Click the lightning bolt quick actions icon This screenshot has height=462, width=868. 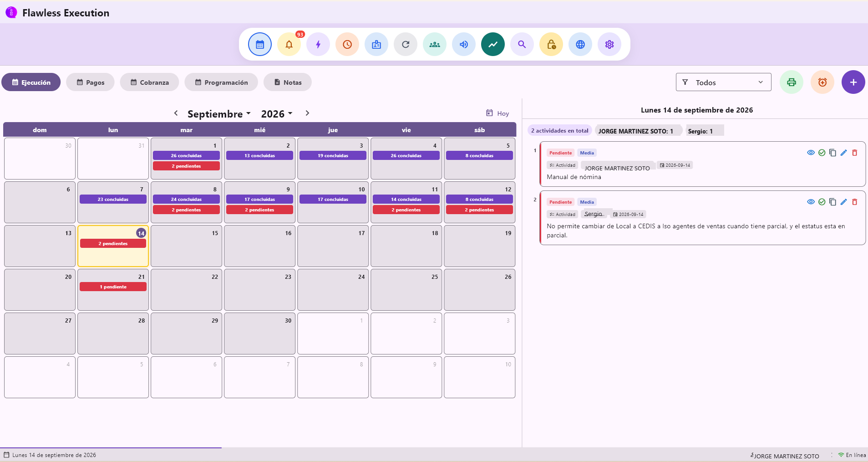pos(318,44)
